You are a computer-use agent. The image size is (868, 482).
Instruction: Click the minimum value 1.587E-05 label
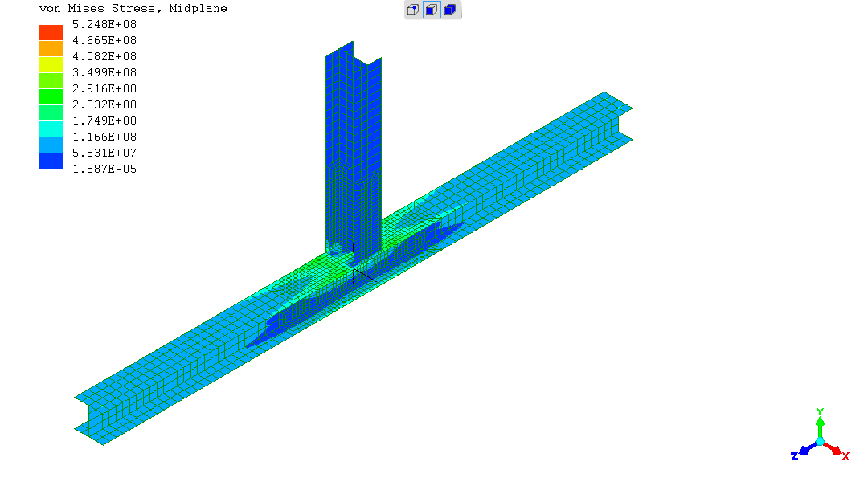[104, 169]
